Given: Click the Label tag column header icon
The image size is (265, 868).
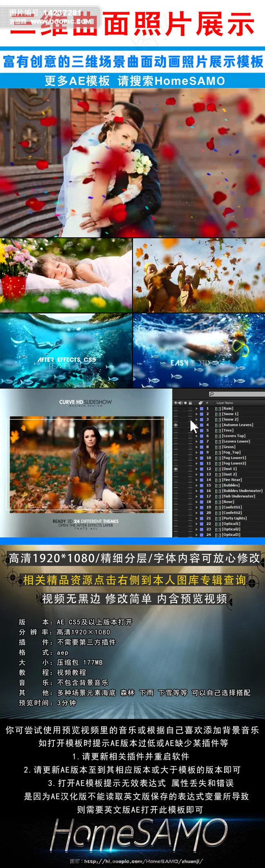Looking at the screenshot, I should [x=201, y=403].
